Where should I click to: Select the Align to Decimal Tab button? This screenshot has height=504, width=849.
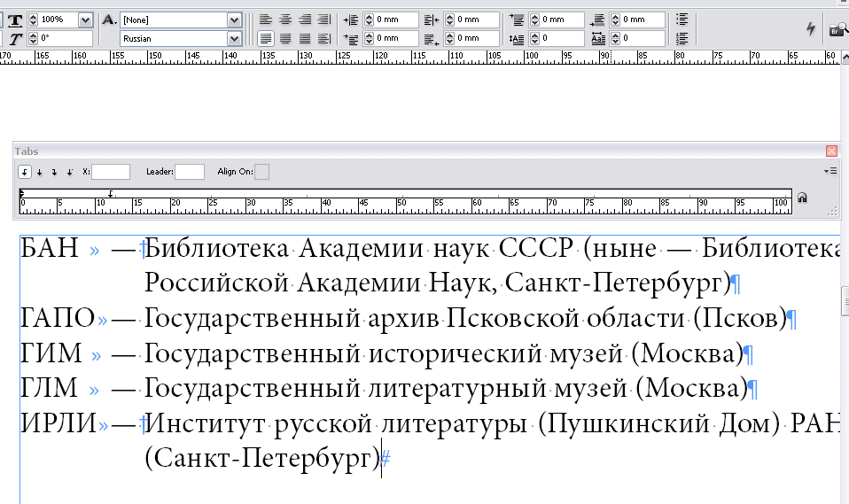coord(70,172)
